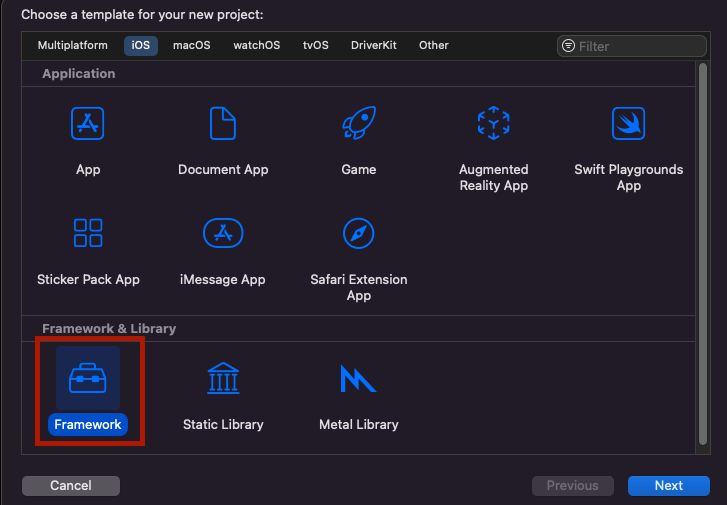727x505 pixels.
Task: Choose the Swift Playgrounds App icon
Action: 628,123
